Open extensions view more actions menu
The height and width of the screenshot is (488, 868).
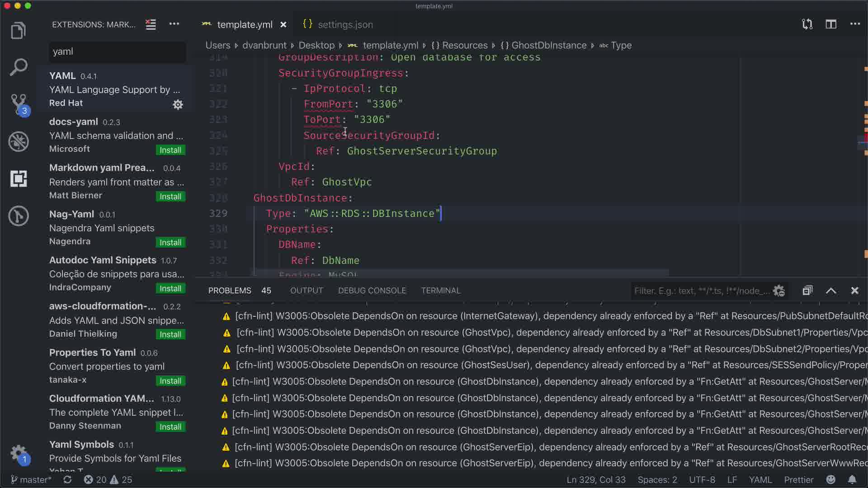(x=174, y=24)
